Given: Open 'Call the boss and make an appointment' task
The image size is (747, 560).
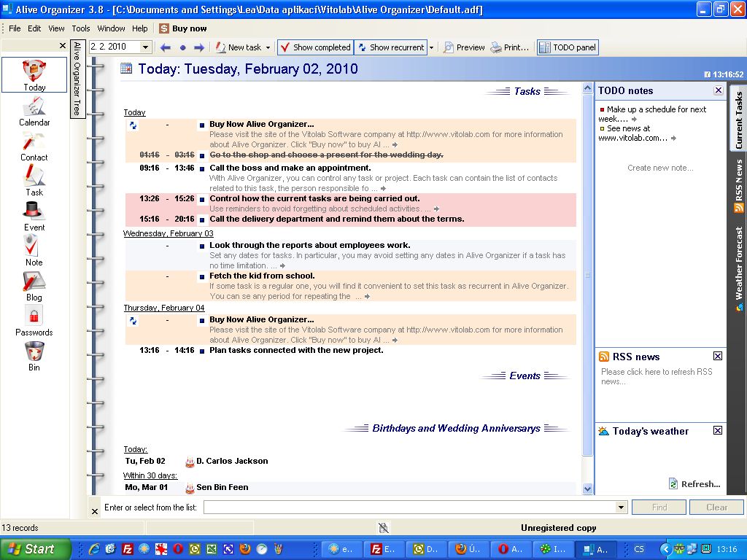Looking at the screenshot, I should [290, 168].
